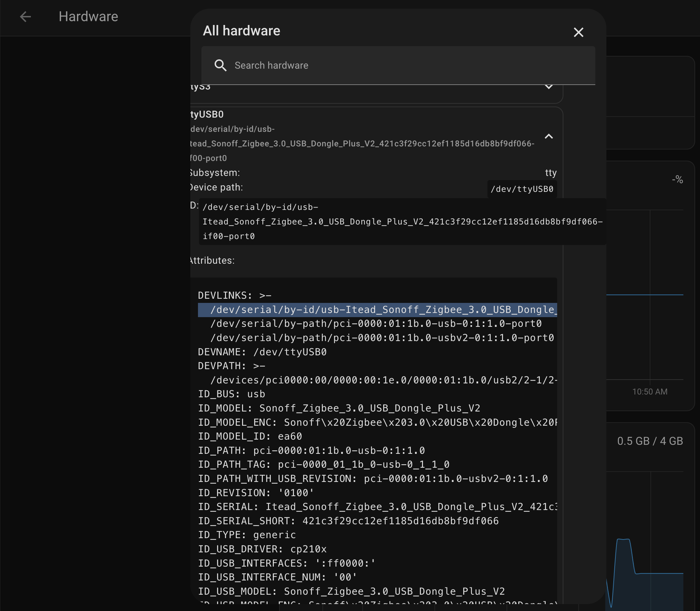Select the /dev/ttyUSB0 device path chip
700x611 pixels.
522,189
